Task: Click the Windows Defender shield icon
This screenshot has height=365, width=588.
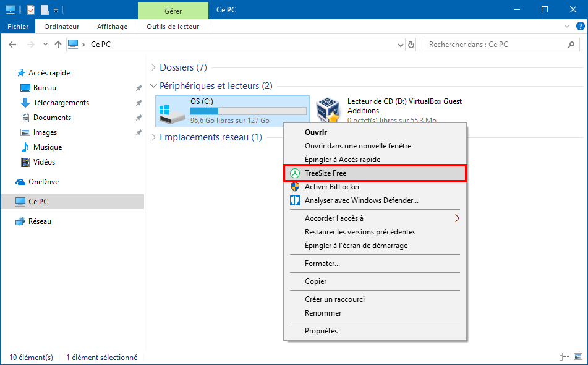Action: [x=295, y=200]
